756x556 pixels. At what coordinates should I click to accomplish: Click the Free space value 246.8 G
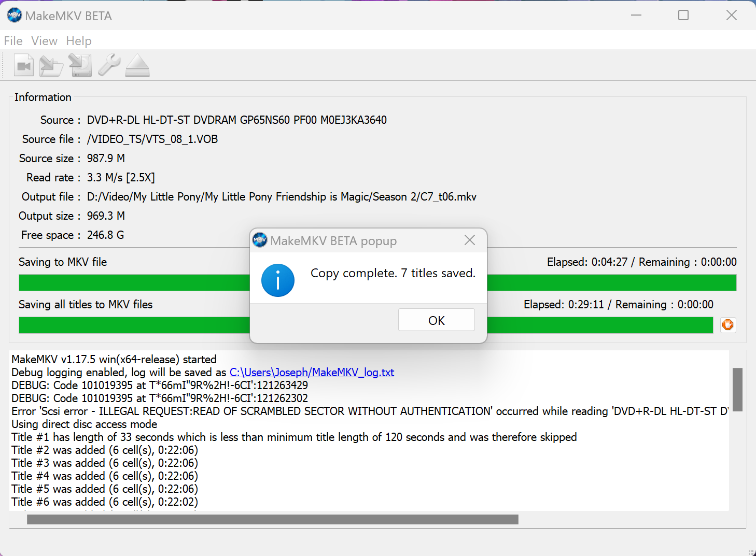coord(106,235)
